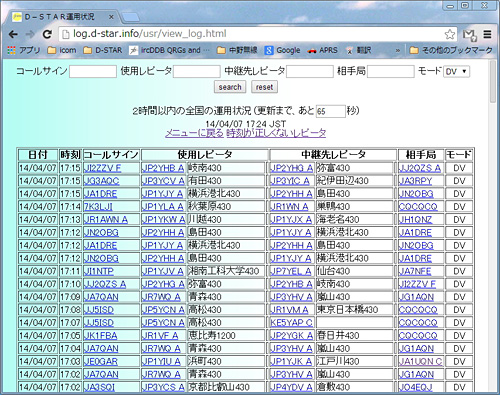Open the その他のブックマーク folder

point(451,50)
